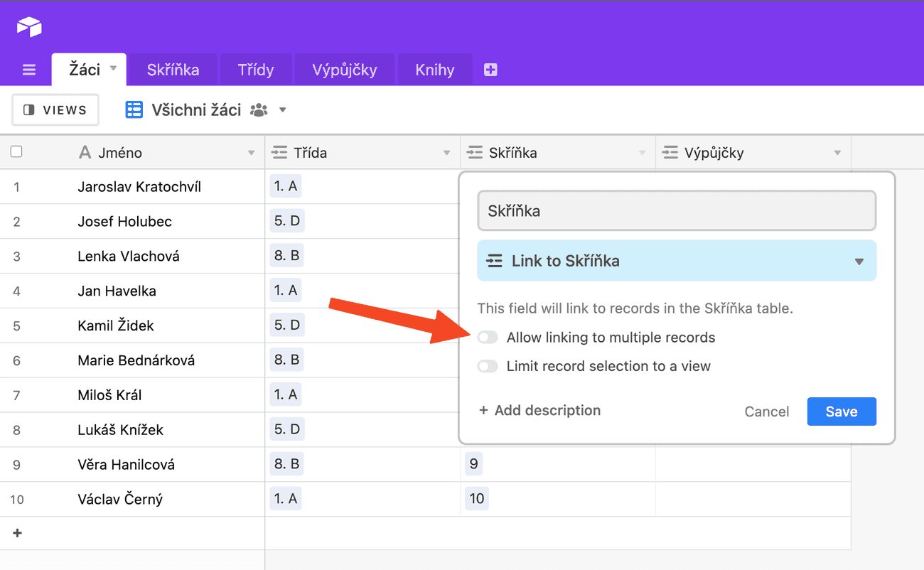
Task: Click the 1. A class tag for Miloš Král
Action: tap(286, 394)
